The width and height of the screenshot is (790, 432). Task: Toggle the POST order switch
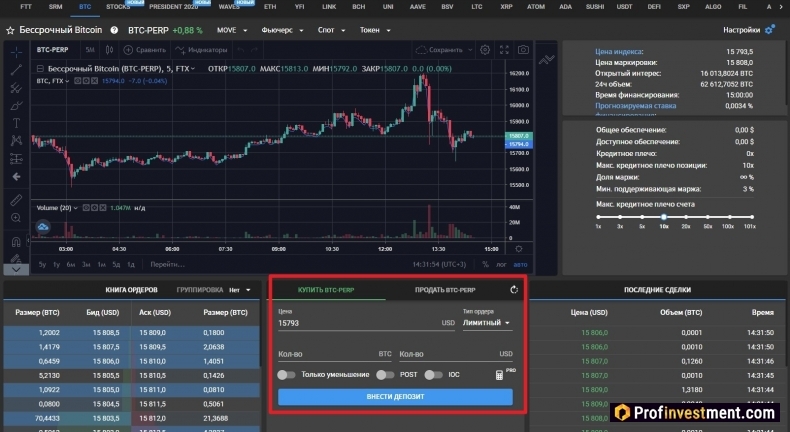click(385, 375)
